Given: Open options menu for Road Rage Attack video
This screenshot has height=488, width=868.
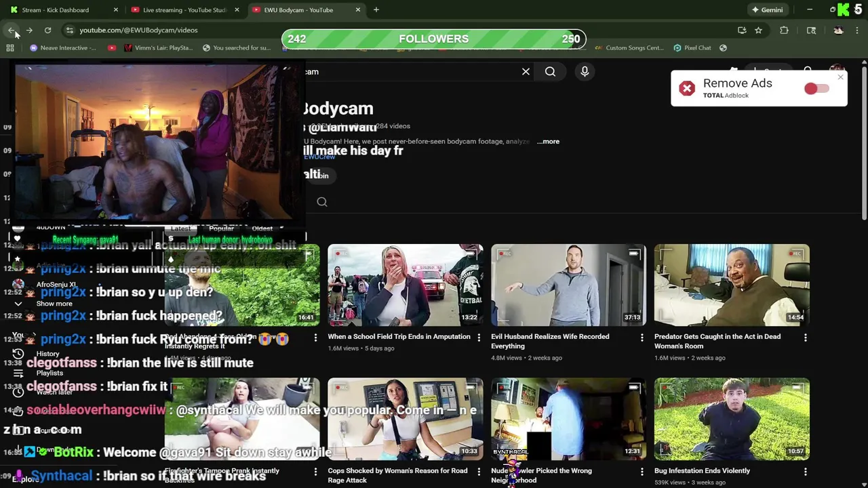Looking at the screenshot, I should point(479,471).
